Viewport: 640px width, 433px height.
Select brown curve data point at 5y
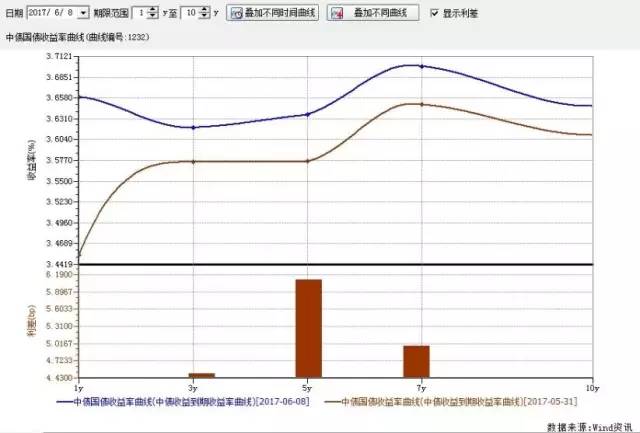(308, 161)
